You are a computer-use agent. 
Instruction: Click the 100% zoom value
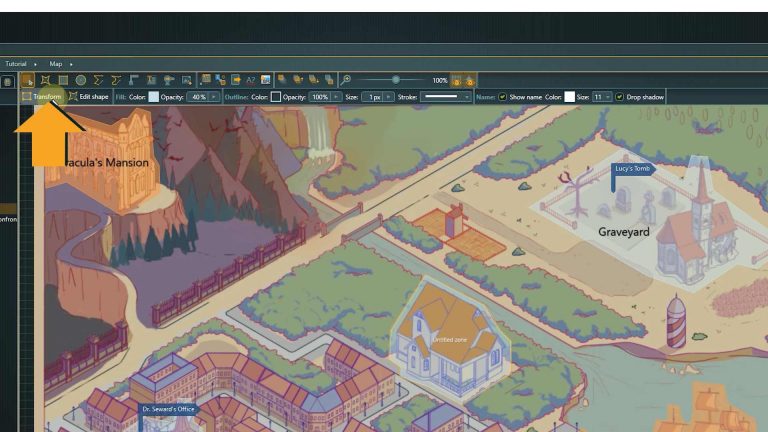439,80
